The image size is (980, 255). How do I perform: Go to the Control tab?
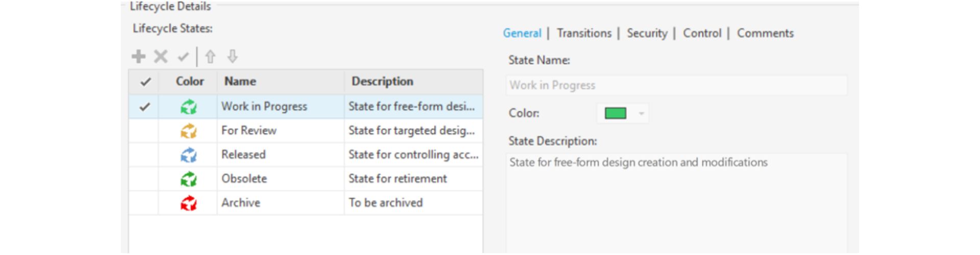(702, 33)
